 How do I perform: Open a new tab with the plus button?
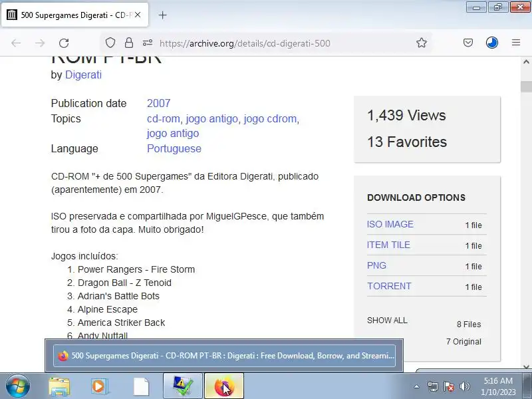point(162,15)
